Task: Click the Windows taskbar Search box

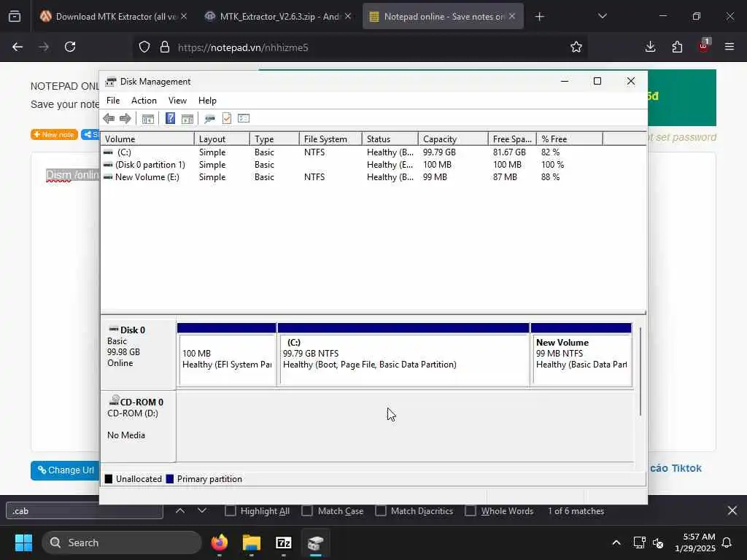Action: click(122, 542)
